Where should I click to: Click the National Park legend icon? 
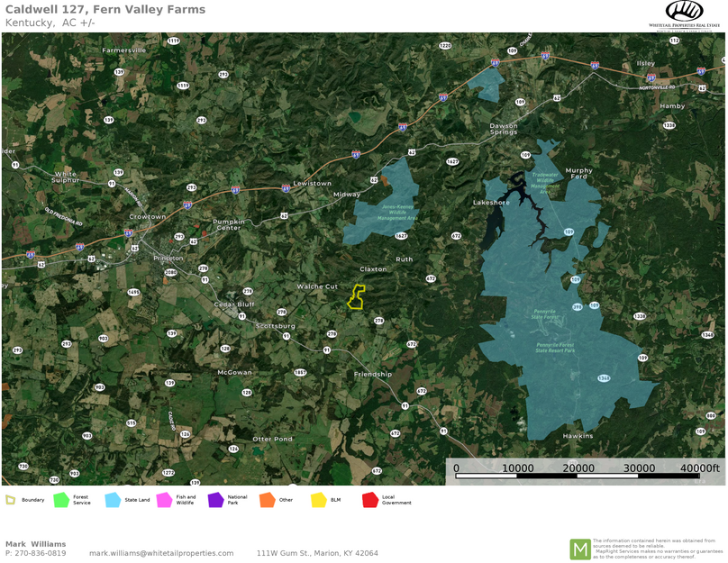coord(214,498)
